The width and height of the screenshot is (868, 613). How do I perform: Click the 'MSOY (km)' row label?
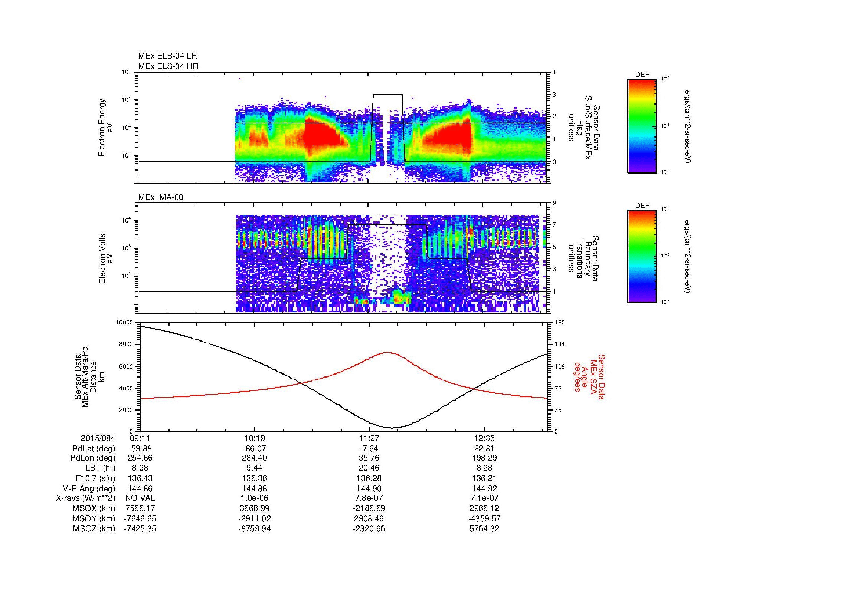pyautogui.click(x=94, y=518)
